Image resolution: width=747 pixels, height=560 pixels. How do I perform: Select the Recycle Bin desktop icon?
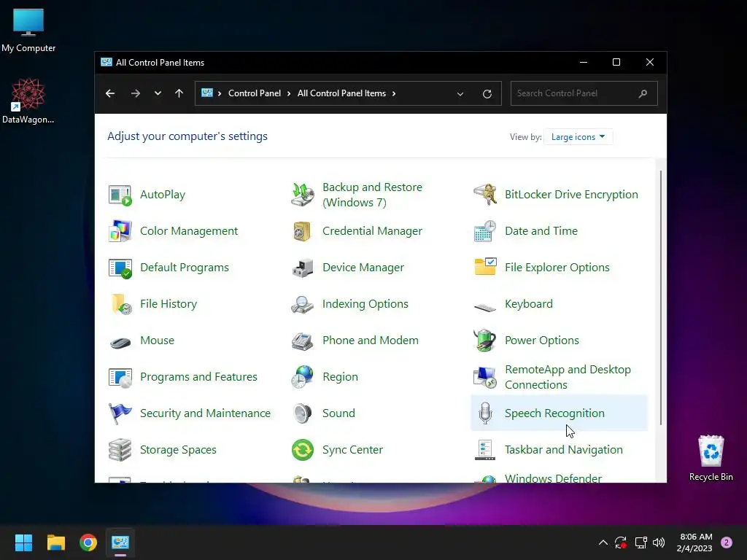click(x=711, y=458)
